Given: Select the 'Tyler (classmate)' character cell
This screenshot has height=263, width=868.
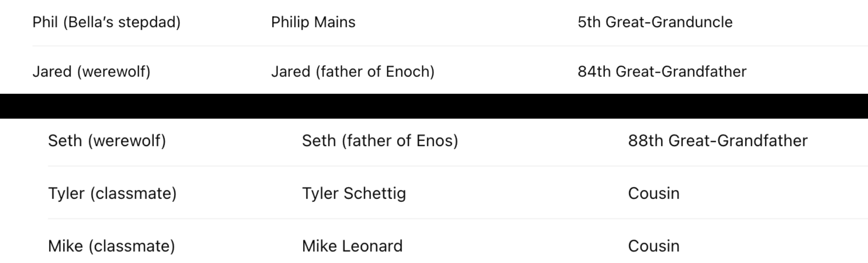Looking at the screenshot, I should tap(112, 193).
